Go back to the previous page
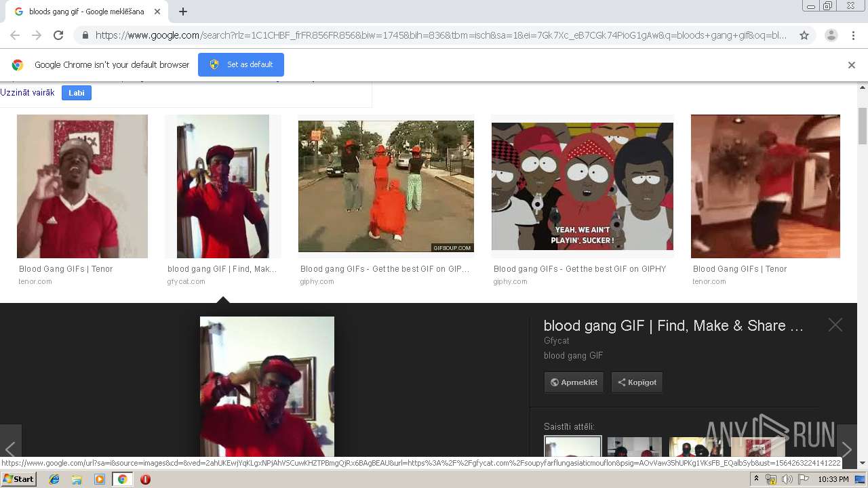 (15, 35)
